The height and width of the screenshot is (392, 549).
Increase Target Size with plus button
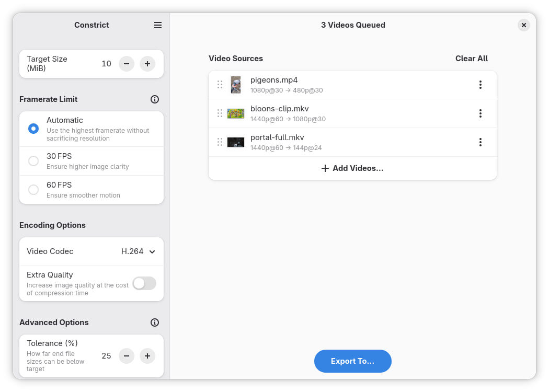(147, 64)
